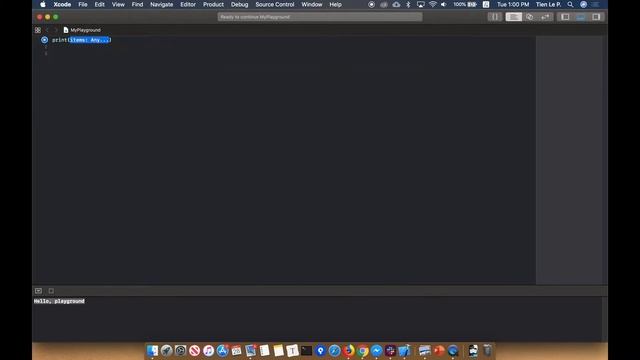Screen dimensions: 640x360
Task: Open Calendar from the Dock
Action: 236,351
